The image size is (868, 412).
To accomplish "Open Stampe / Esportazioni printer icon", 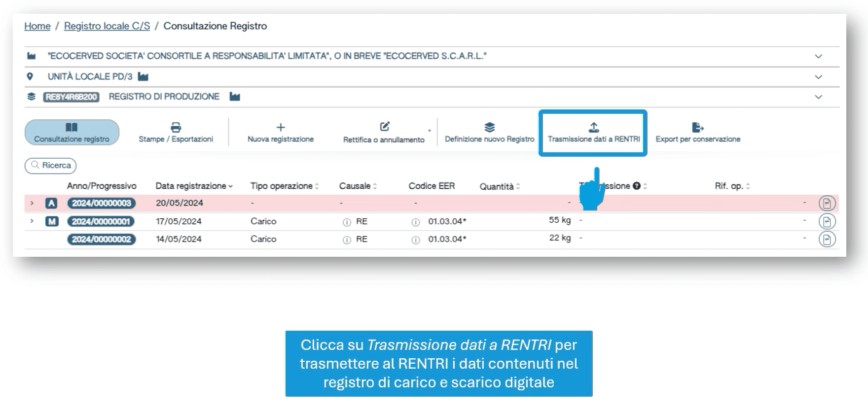I will click(x=176, y=128).
